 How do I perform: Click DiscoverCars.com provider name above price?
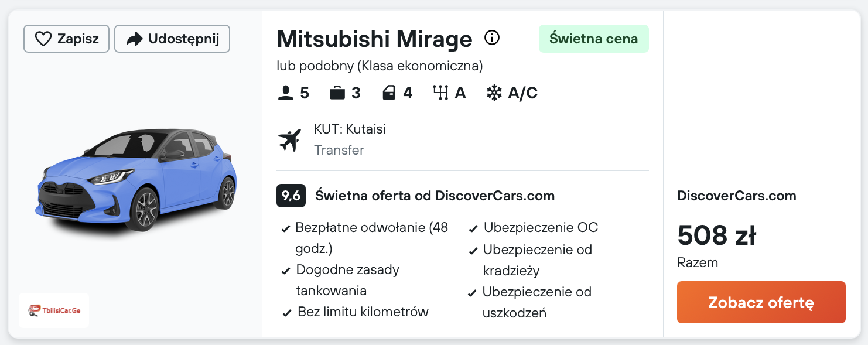pyautogui.click(x=736, y=196)
